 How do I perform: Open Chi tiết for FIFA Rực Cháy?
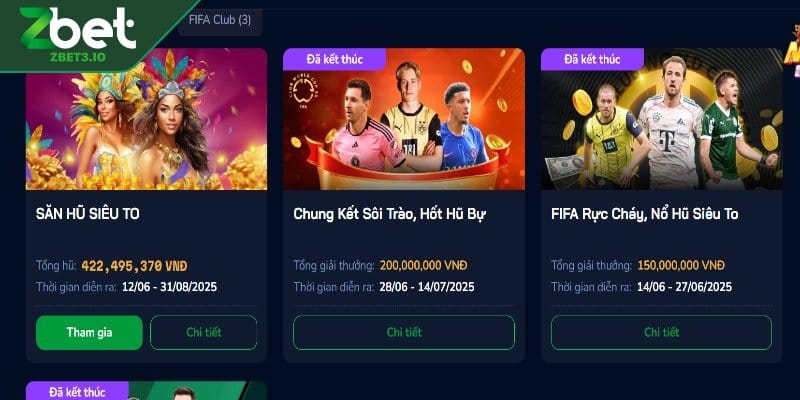(661, 333)
